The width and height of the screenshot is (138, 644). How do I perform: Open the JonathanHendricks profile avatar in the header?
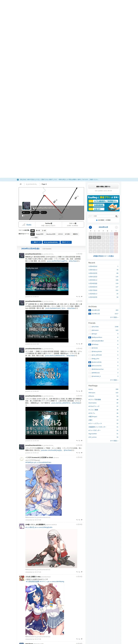click(26, 206)
